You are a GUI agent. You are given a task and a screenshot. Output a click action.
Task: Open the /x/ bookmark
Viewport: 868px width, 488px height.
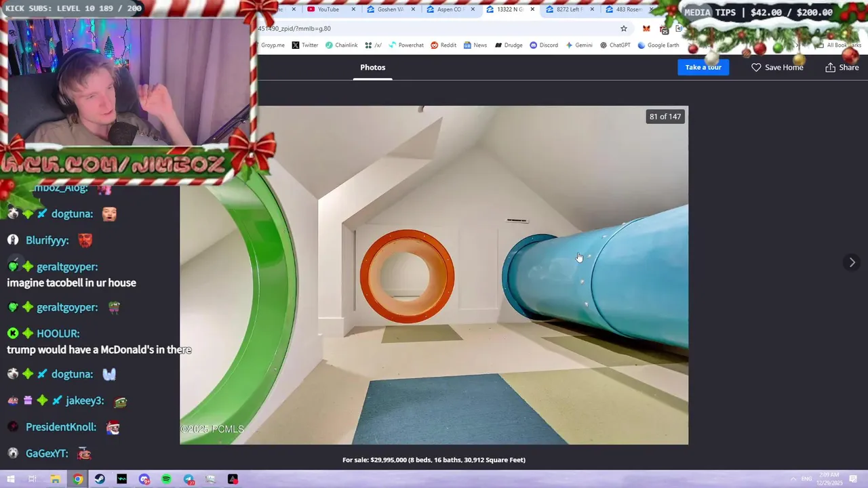tap(373, 45)
